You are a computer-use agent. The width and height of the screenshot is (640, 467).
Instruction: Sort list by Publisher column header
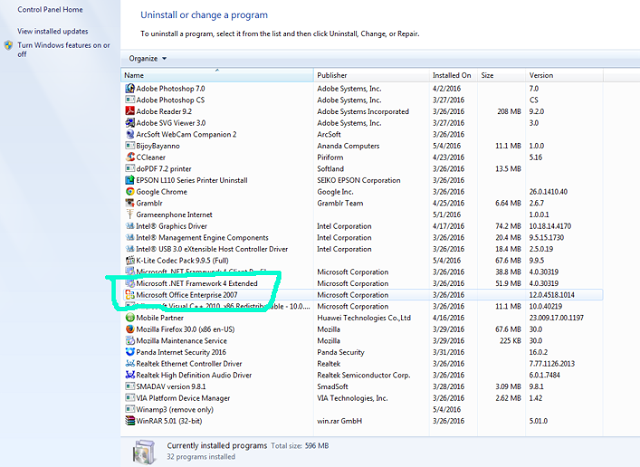tap(371, 75)
